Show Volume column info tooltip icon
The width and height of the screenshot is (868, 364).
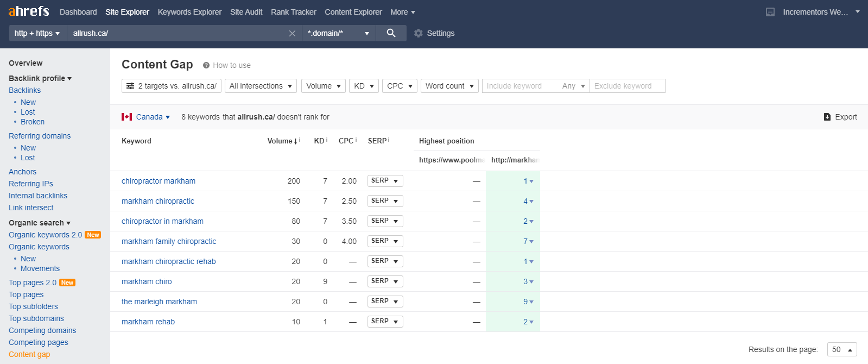pyautogui.click(x=300, y=140)
